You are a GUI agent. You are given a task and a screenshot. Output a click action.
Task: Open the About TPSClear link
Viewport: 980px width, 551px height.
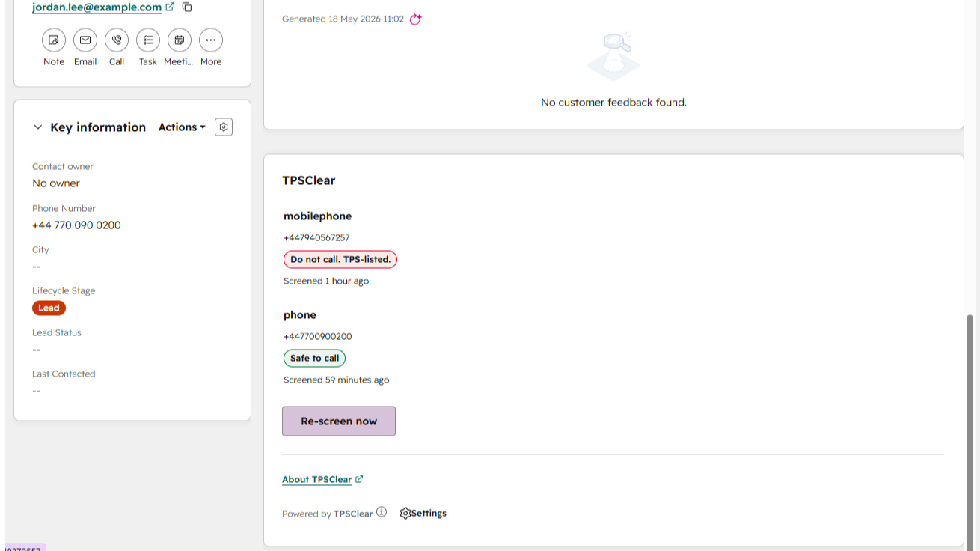click(x=316, y=479)
